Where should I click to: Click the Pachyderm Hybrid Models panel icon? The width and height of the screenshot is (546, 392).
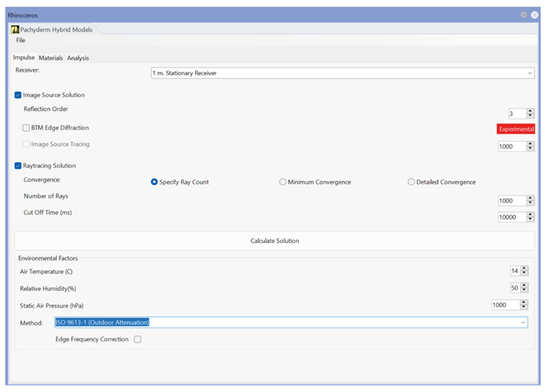15,30
